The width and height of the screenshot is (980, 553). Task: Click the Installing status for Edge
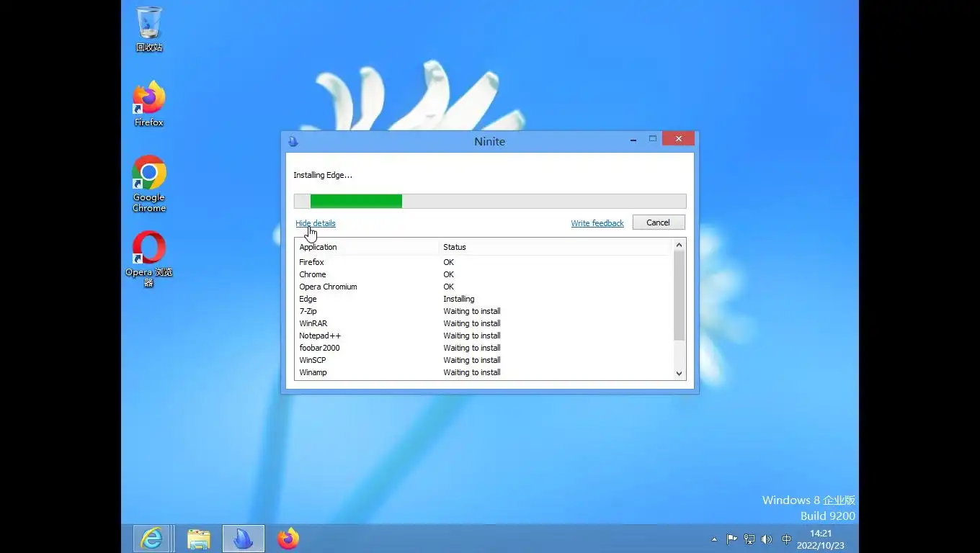[459, 299]
